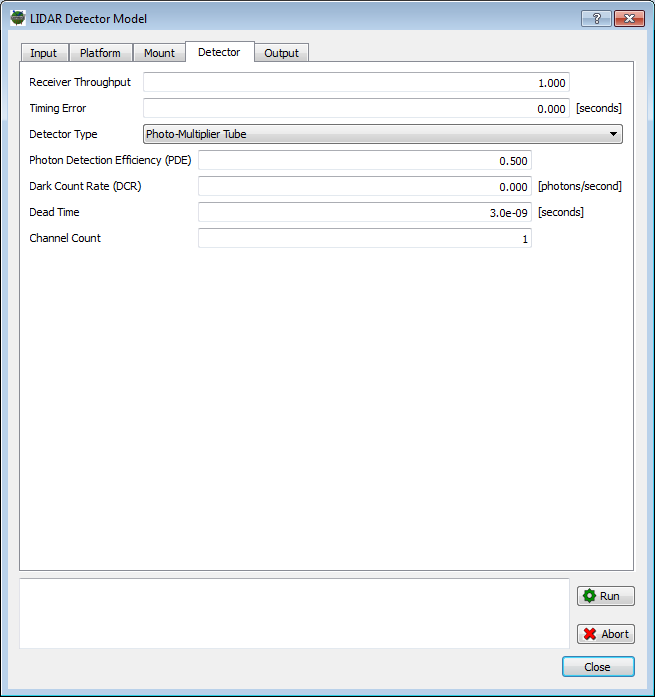
Task: Select the Dark Count Rate field
Action: 364,186
